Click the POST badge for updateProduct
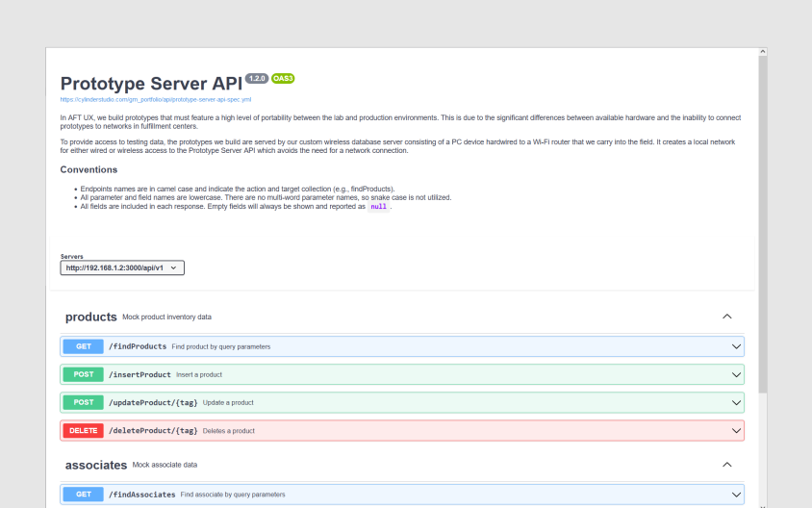 (83, 402)
